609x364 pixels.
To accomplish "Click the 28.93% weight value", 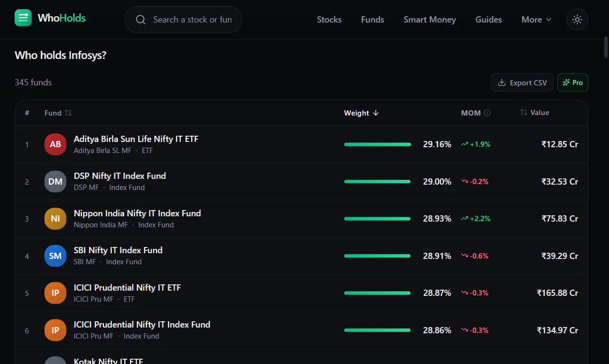I will (437, 219).
